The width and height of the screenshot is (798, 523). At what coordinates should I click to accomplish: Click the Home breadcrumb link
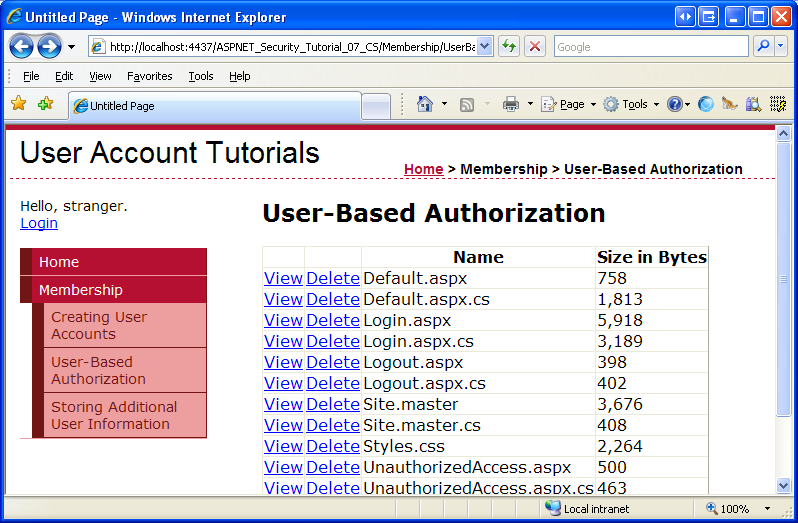423,169
